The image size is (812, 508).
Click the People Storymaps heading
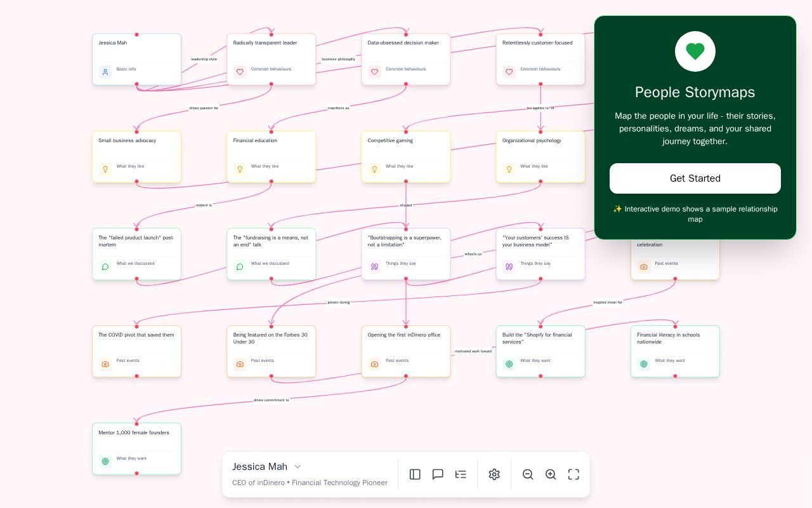pyautogui.click(x=695, y=92)
